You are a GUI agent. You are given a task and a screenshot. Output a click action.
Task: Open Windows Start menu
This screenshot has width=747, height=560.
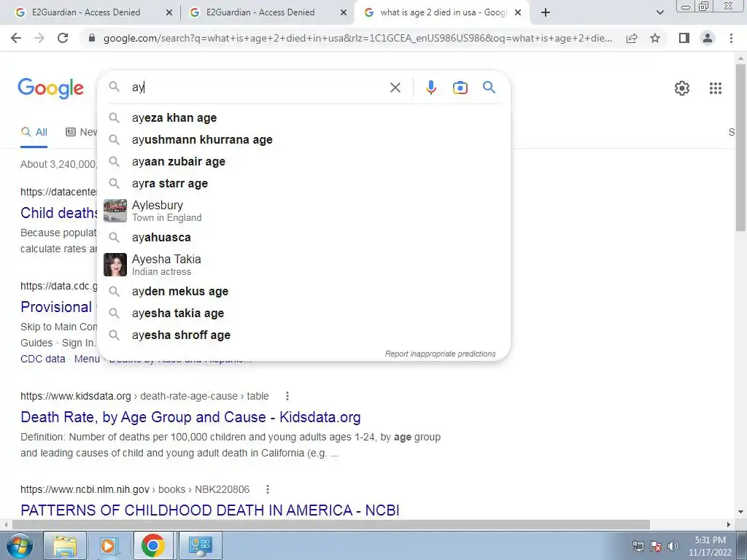point(19,545)
